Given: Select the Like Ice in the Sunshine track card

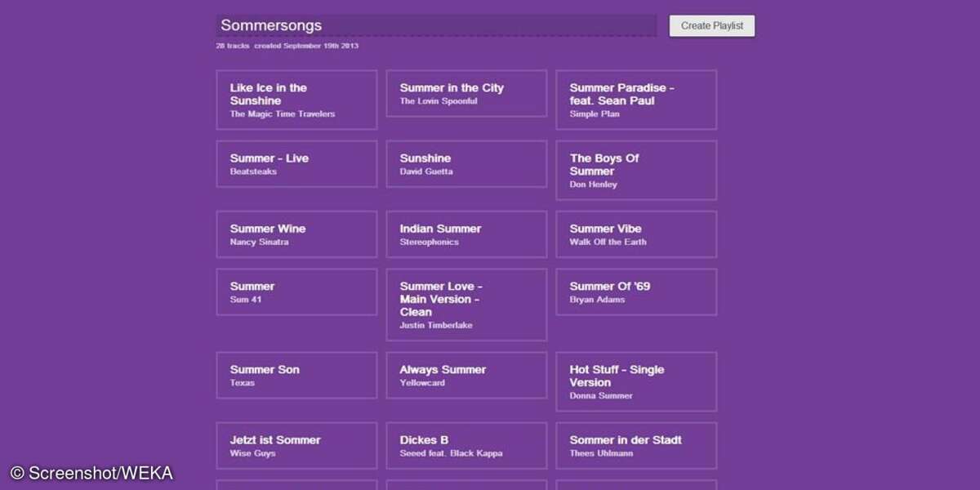Looking at the screenshot, I should click(296, 100).
